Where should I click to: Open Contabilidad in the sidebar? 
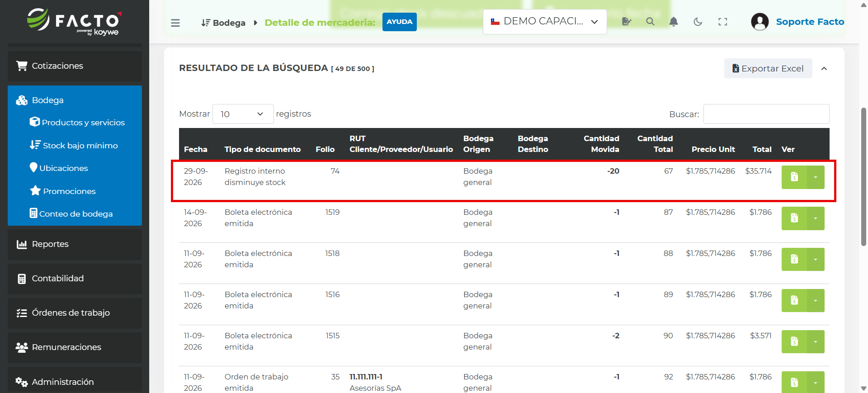75,279
